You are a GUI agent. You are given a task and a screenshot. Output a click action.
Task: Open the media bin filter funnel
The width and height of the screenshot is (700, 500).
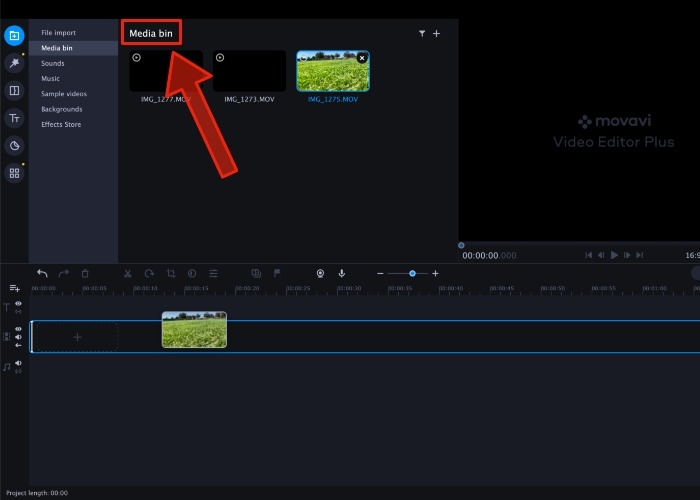coord(422,34)
